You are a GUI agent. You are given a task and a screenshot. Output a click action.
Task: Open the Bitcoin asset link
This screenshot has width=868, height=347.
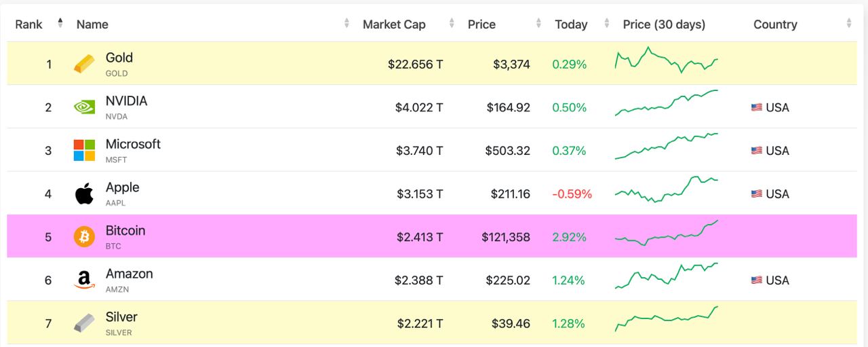pos(125,230)
